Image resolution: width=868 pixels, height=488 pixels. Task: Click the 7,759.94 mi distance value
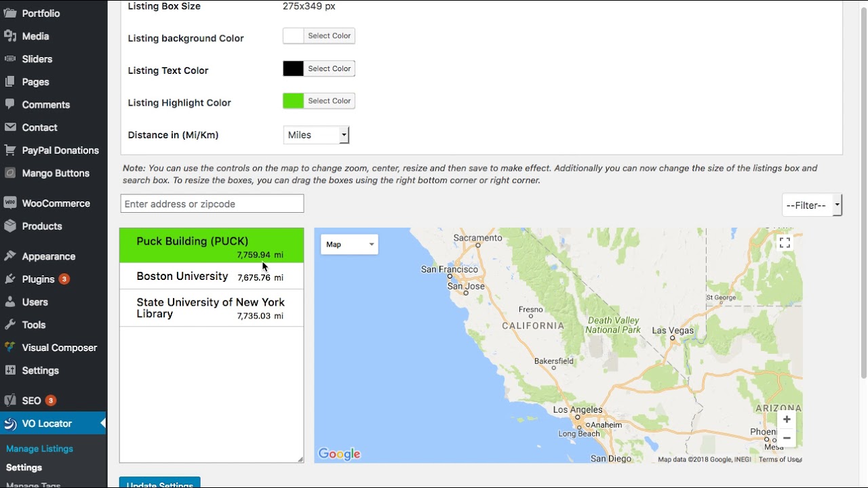click(x=260, y=256)
